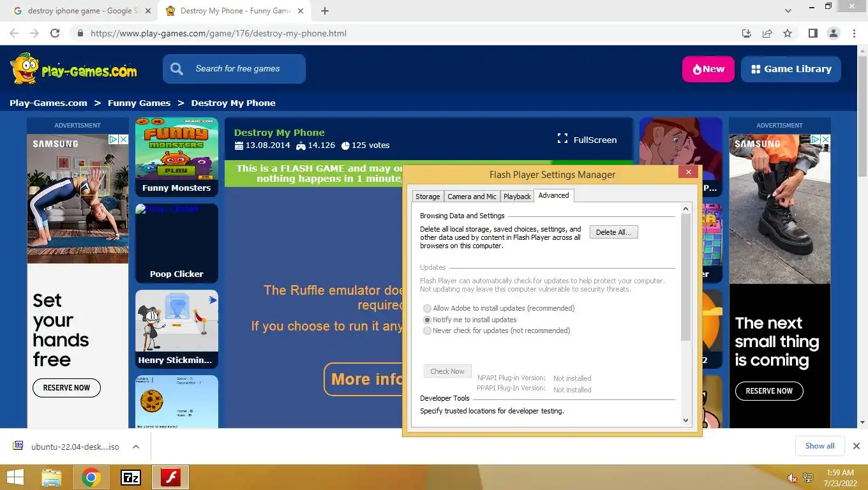Click the FullScreen icon for the game
The width and height of the screenshot is (868, 490).
tap(562, 139)
